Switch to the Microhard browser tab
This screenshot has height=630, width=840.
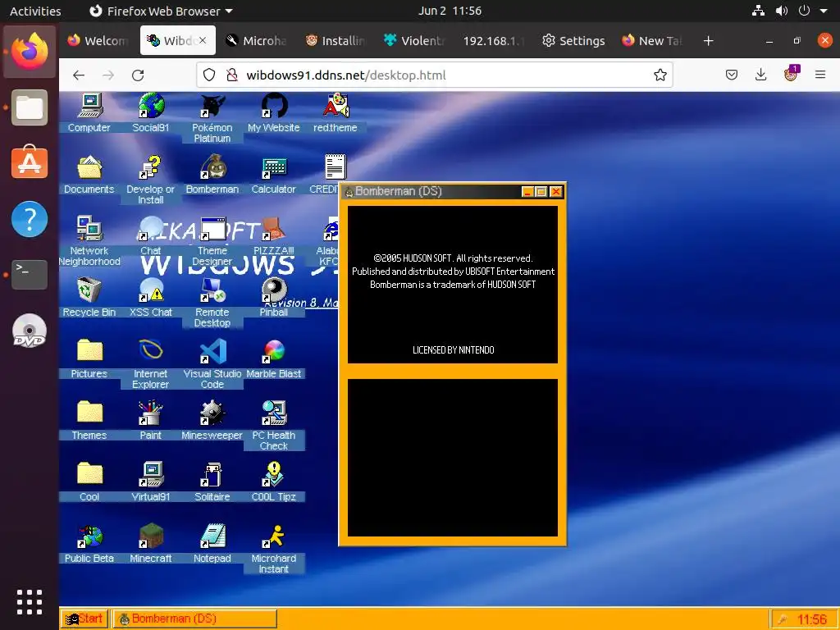pos(257,41)
